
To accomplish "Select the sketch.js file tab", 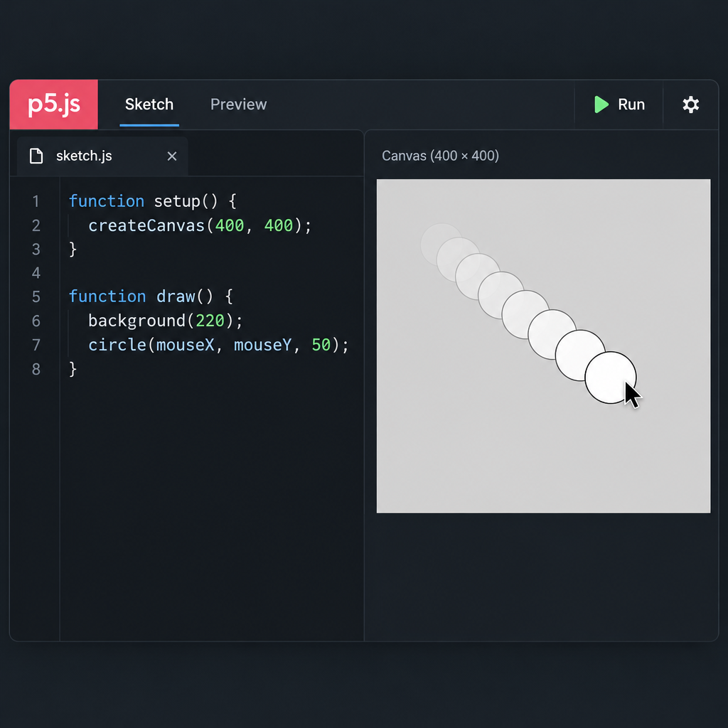I will pyautogui.click(x=102, y=156).
